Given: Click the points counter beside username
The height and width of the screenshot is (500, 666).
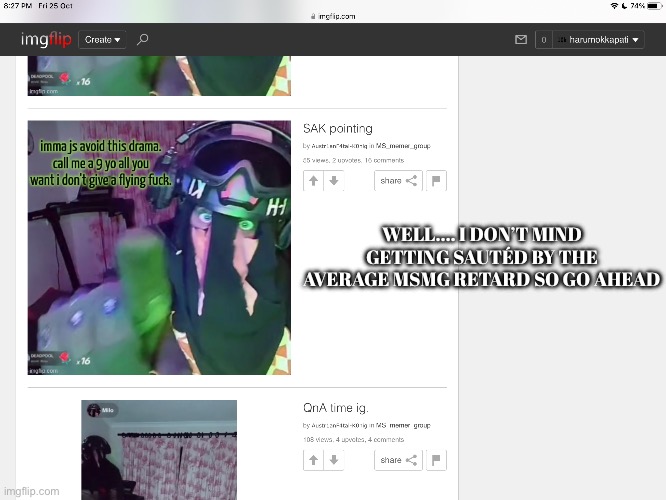Looking at the screenshot, I should click(x=544, y=40).
